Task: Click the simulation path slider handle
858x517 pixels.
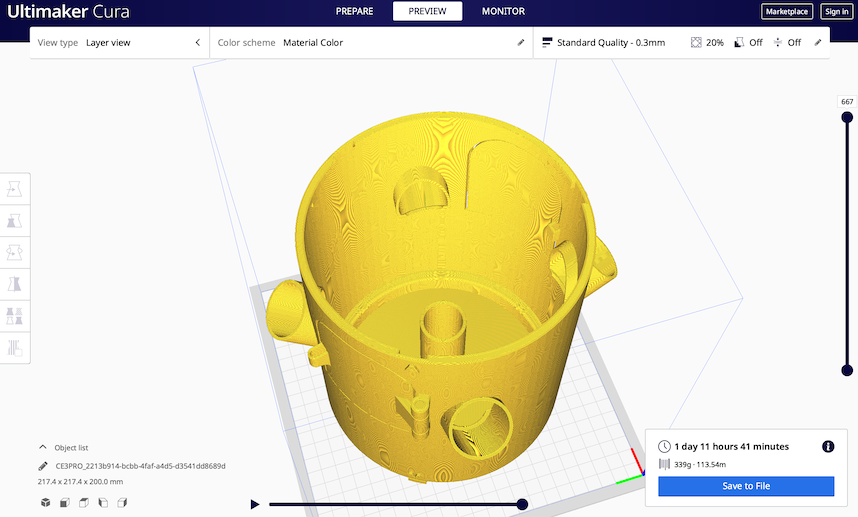Action: 522,504
